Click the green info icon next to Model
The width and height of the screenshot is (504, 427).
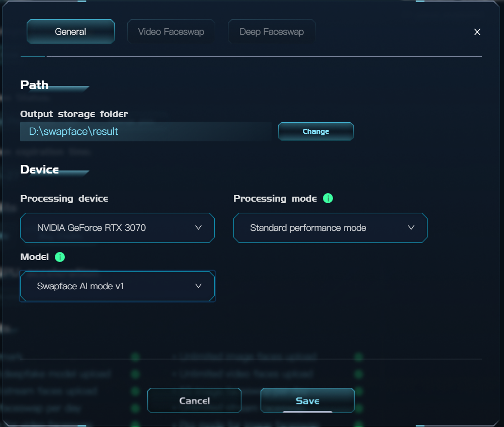click(x=59, y=257)
